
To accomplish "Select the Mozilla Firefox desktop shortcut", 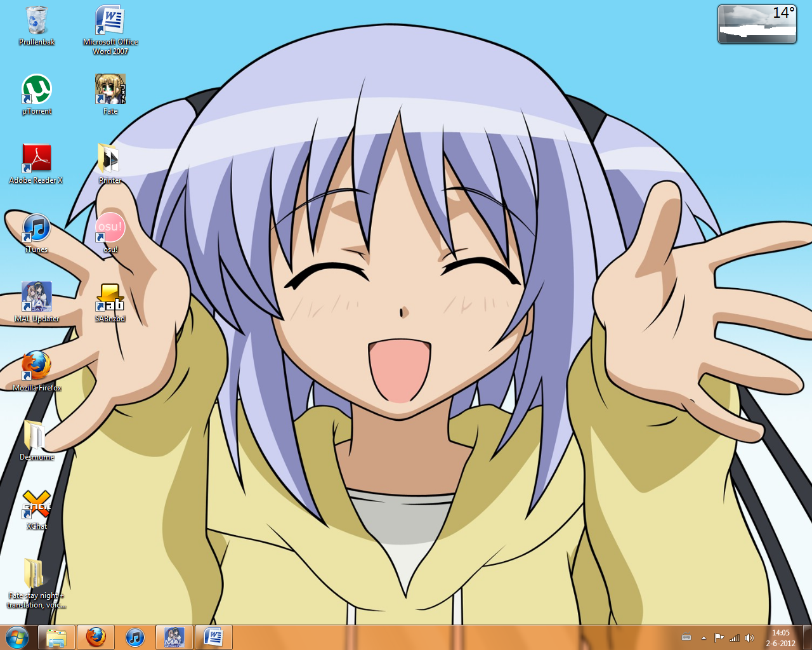I will tap(37, 371).
